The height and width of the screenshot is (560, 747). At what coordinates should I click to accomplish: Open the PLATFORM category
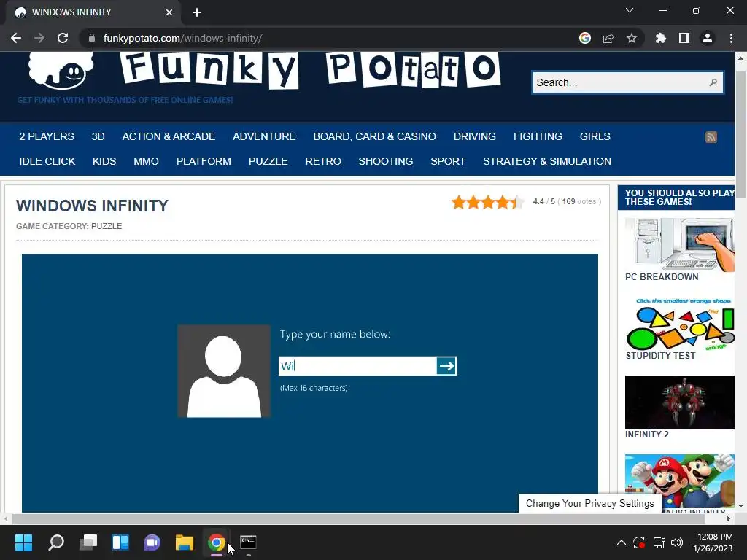[204, 161]
